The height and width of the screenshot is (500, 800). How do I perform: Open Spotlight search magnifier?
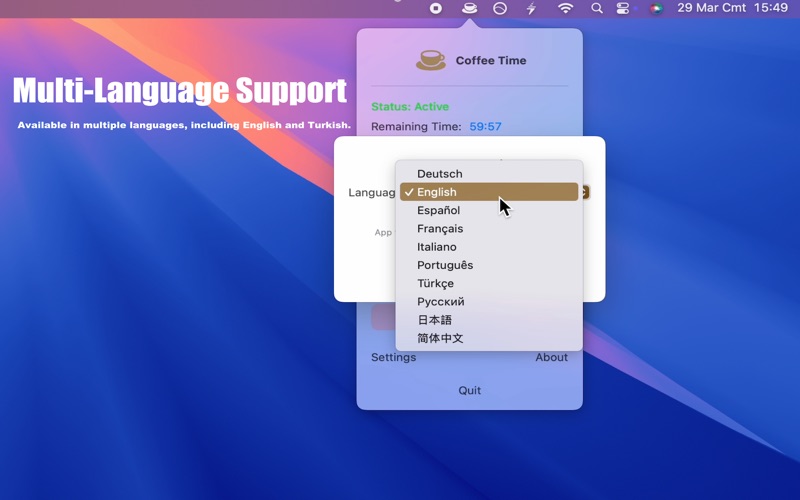(x=596, y=8)
